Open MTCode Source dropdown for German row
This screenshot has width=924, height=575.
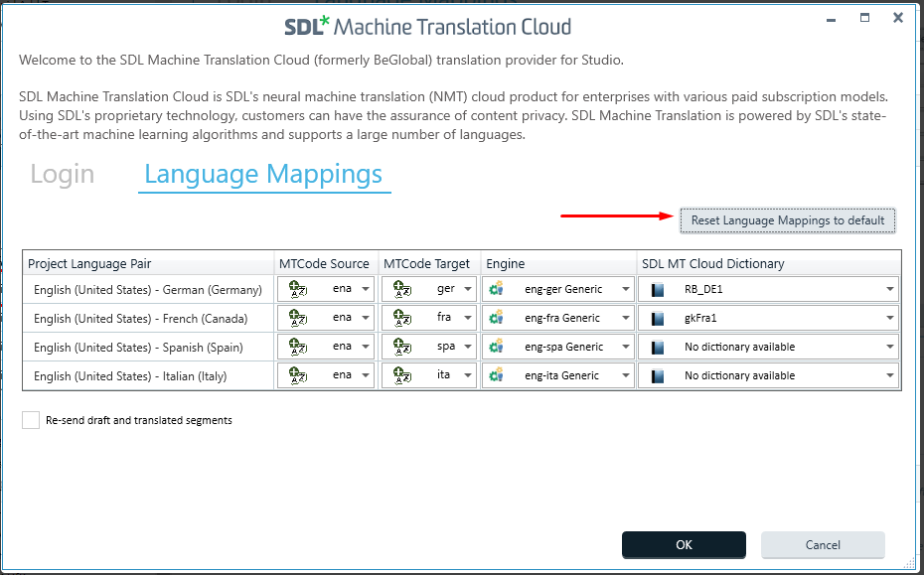[366, 289]
